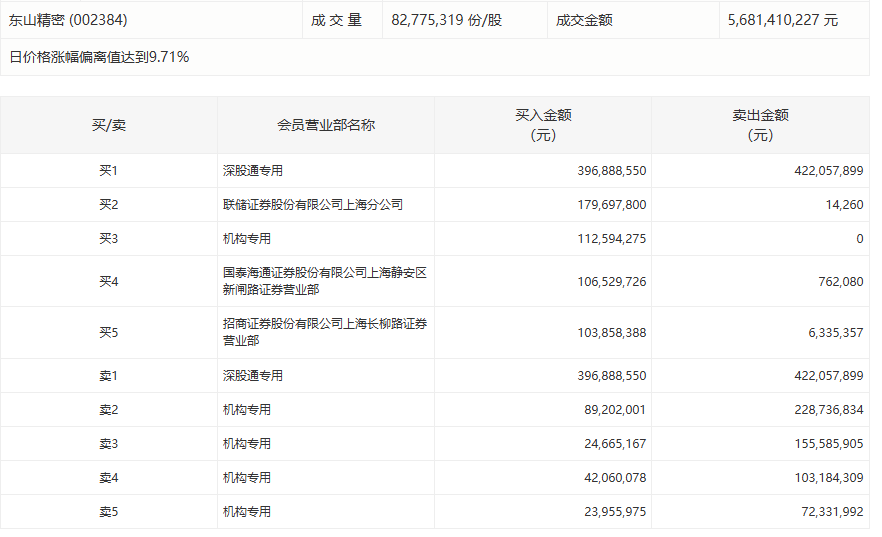Click 深股通专用 in the 买1 row

253,170
